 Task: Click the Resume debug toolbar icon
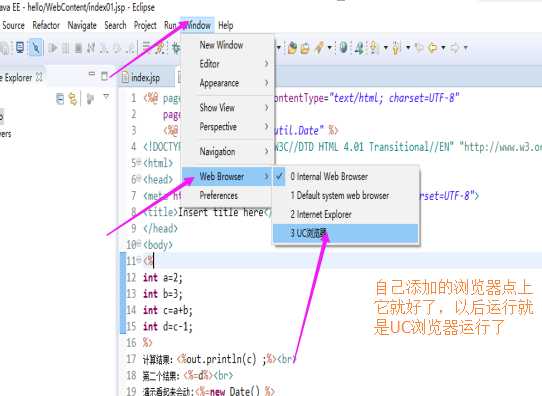[53, 48]
